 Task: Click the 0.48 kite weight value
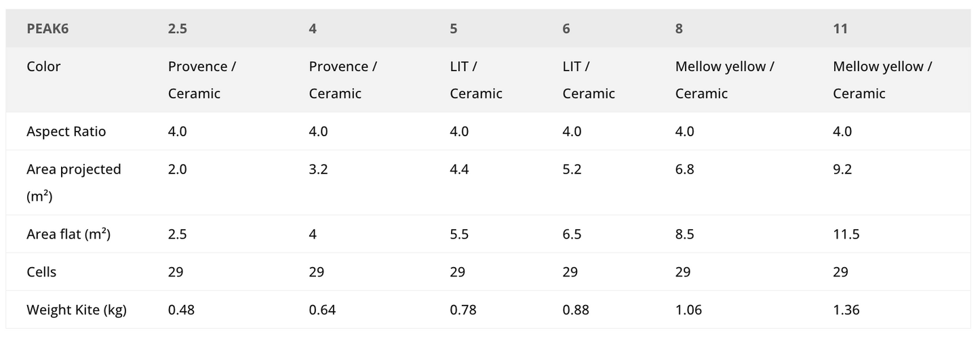click(x=180, y=310)
